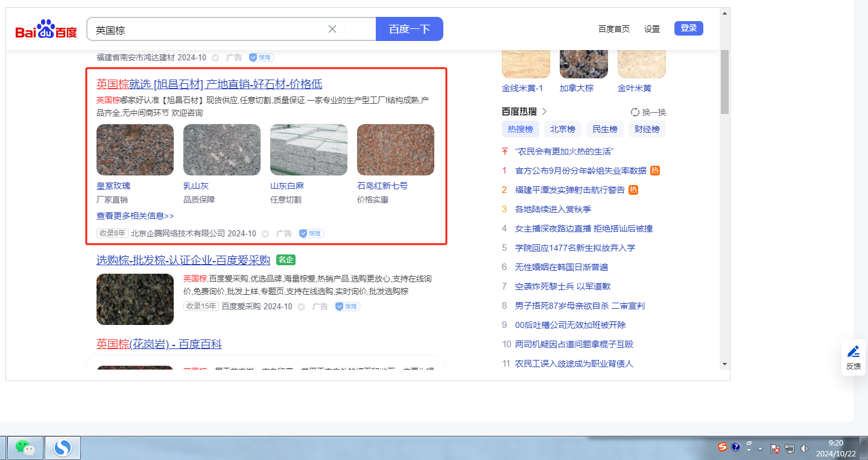Screen dimensions: 868x460
Task: Switch to the 北京榜 tab
Action: click(x=563, y=129)
